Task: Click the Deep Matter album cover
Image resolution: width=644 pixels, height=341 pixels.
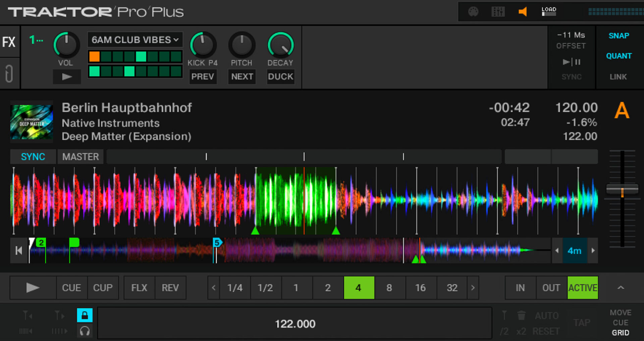Action: (32, 122)
